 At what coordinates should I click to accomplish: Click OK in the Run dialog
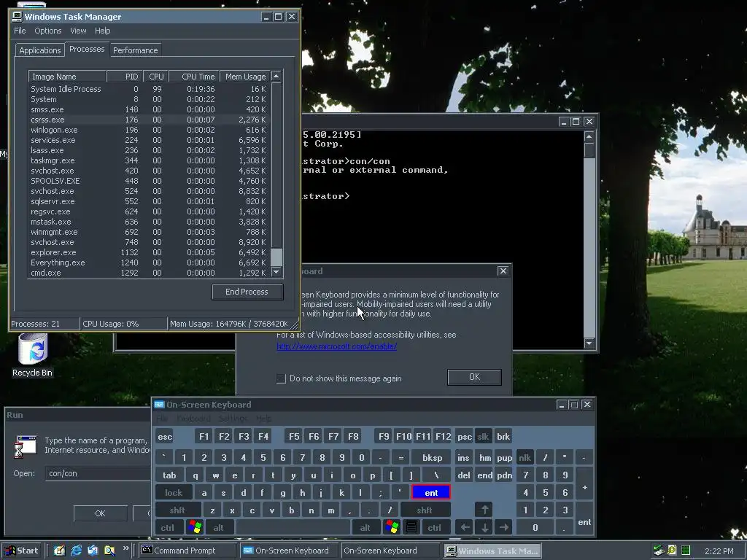point(100,513)
